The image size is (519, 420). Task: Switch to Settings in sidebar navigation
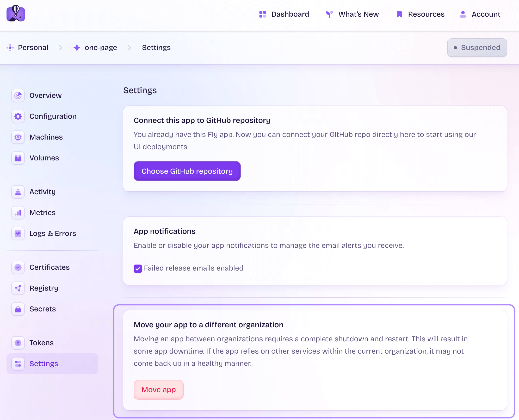tap(44, 363)
